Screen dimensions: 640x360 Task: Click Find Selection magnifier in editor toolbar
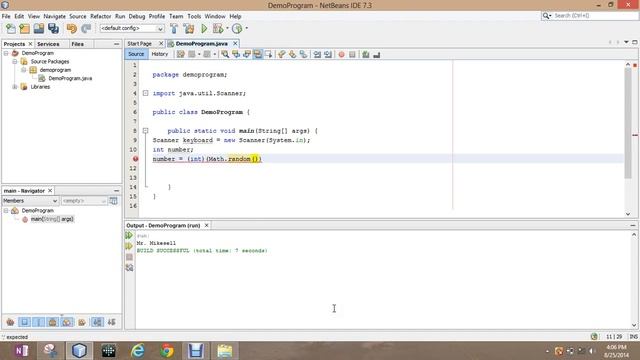click(225, 54)
